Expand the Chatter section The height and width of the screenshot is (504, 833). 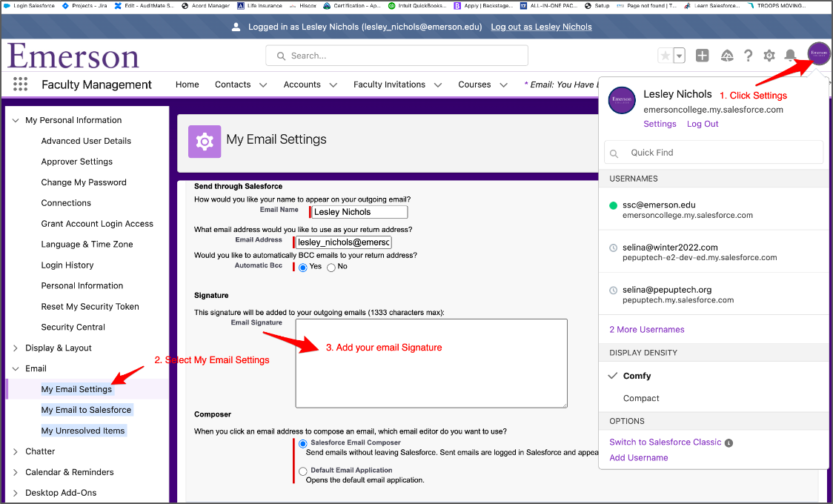pos(16,451)
